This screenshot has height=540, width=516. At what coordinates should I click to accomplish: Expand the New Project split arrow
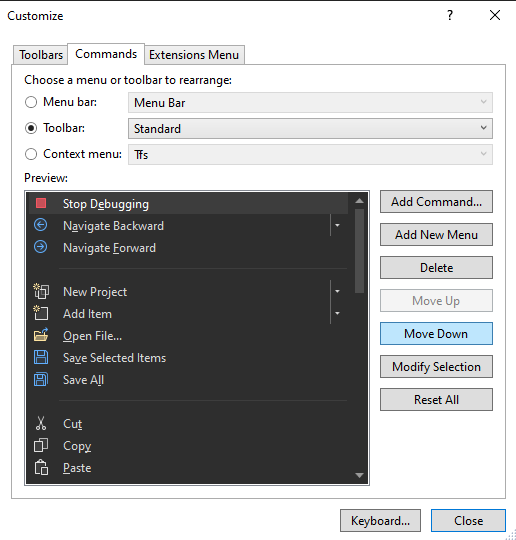click(338, 291)
